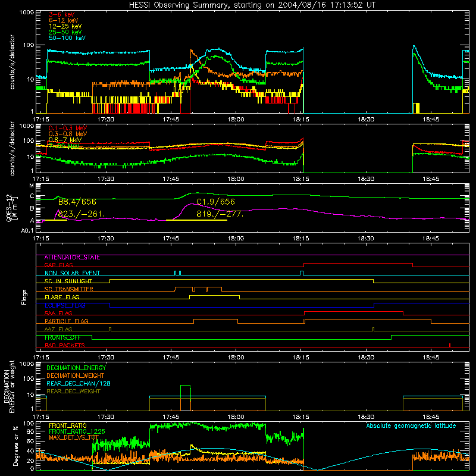The image size is (476, 476).
Task: Click the 819./-277. position annotation
Action: coord(220,214)
